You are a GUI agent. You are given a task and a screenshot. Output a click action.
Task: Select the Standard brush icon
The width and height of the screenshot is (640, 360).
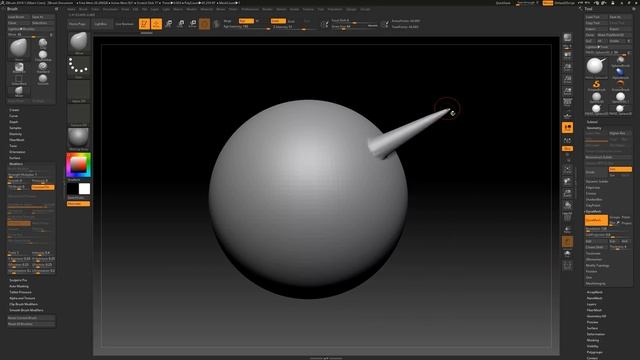click(43, 67)
